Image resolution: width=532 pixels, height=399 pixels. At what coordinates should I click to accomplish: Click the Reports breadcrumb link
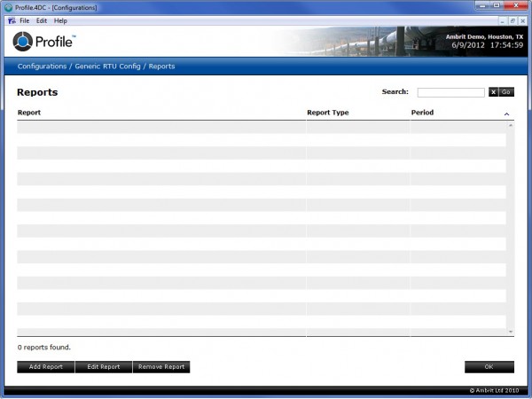161,66
